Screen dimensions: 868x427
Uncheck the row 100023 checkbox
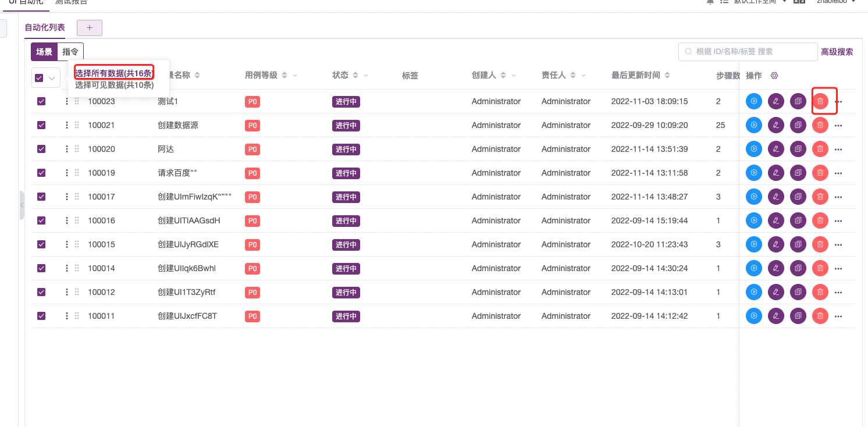(x=41, y=101)
